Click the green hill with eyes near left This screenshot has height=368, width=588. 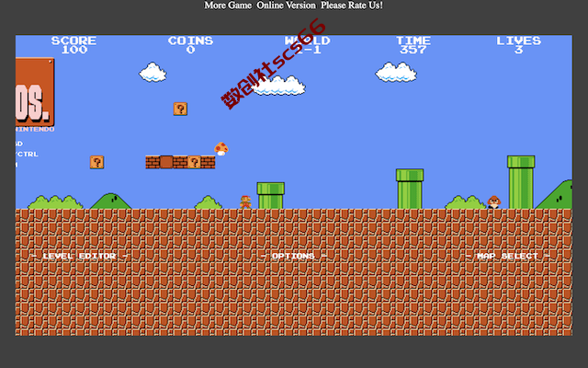[110, 201]
